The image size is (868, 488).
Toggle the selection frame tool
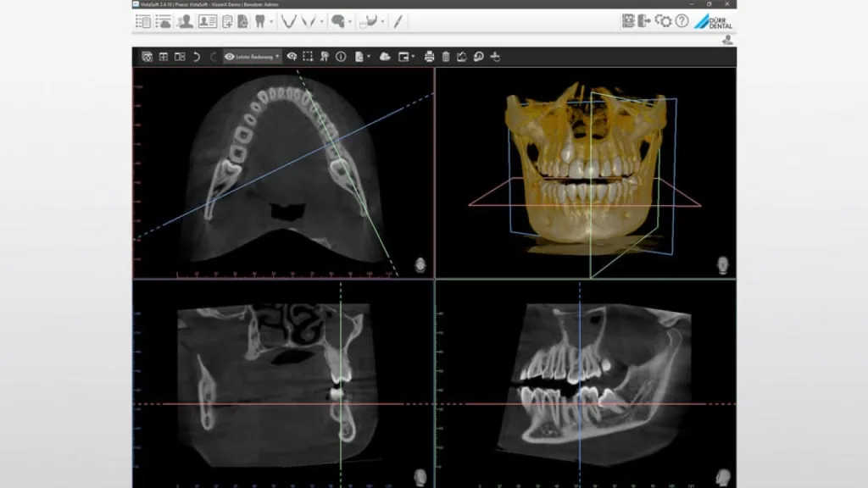[308, 58]
